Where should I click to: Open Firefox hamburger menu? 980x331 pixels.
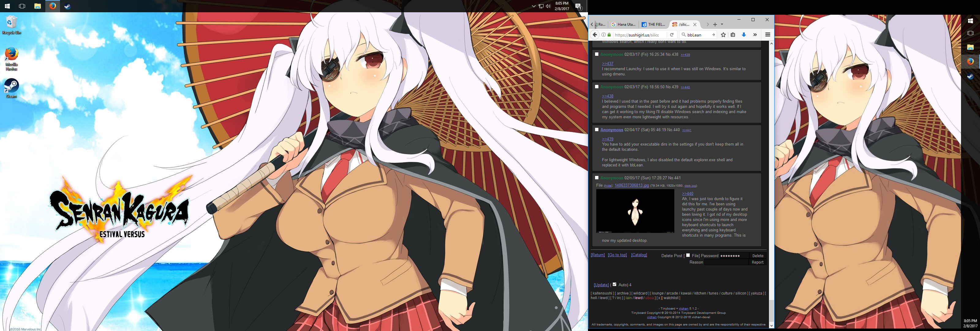[x=767, y=35]
